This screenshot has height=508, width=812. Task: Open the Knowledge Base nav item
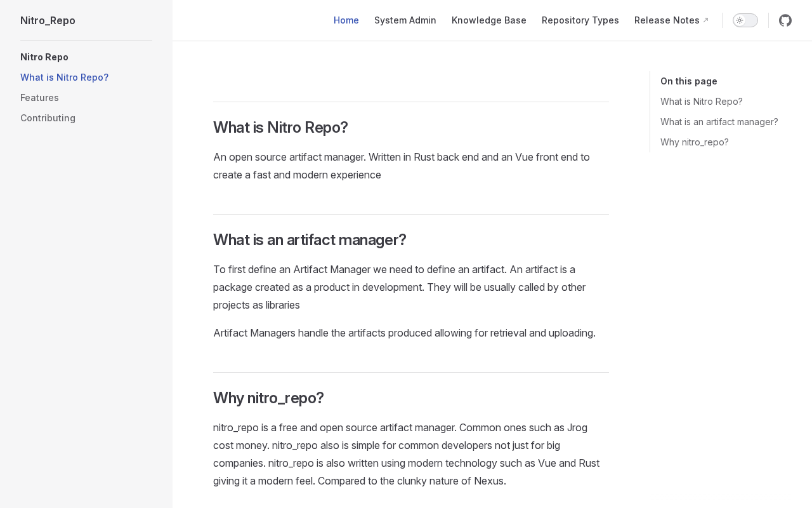[489, 20]
